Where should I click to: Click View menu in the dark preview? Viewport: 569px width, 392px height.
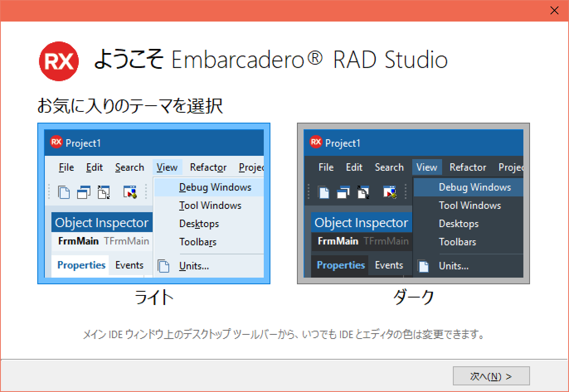click(x=427, y=167)
